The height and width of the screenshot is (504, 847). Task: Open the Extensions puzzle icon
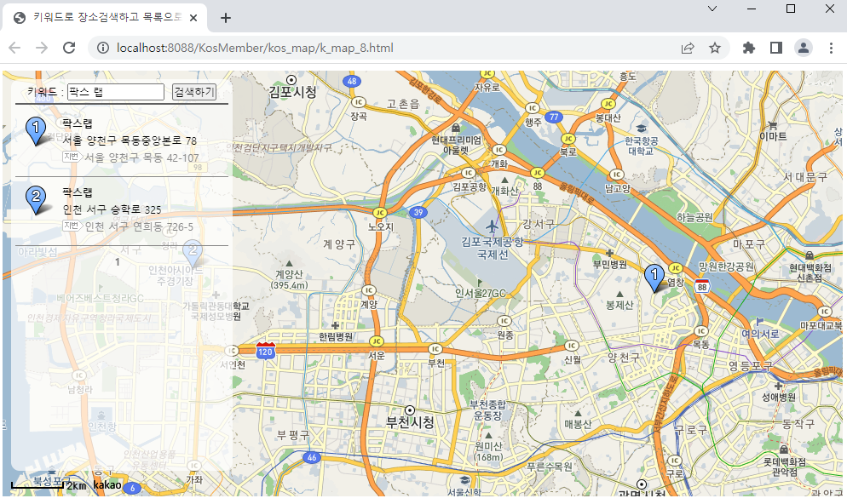coord(749,48)
